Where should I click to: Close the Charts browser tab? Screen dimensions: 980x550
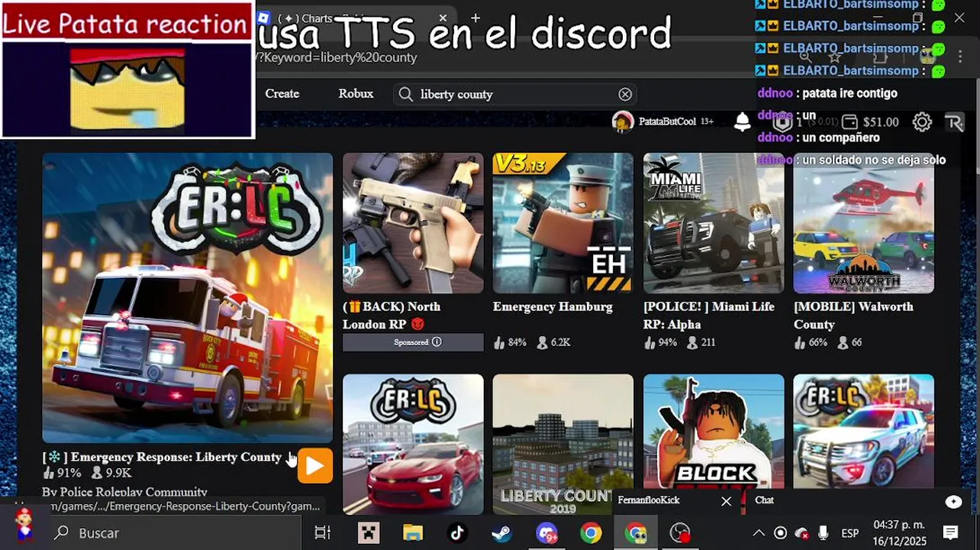point(443,18)
